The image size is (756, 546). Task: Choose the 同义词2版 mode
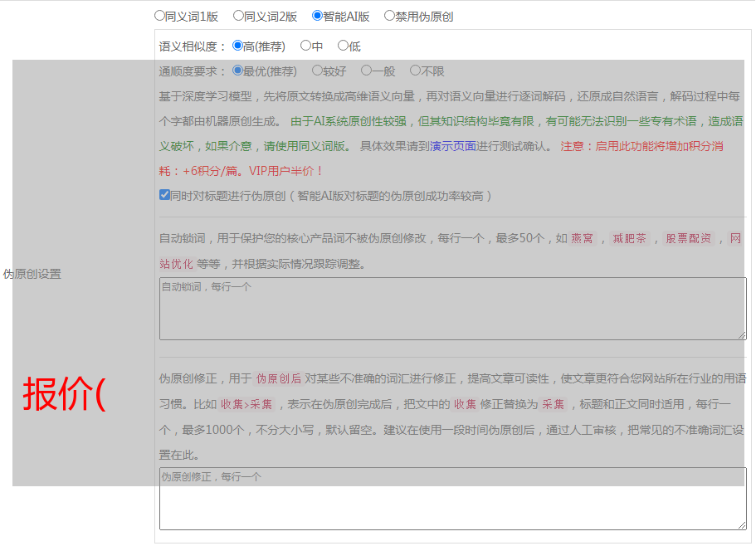pyautogui.click(x=239, y=16)
